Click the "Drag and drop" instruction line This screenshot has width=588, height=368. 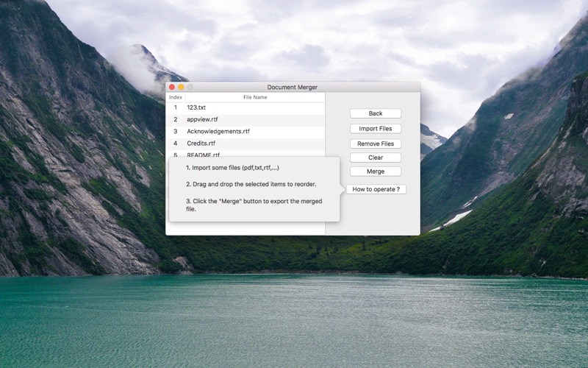tap(251, 185)
